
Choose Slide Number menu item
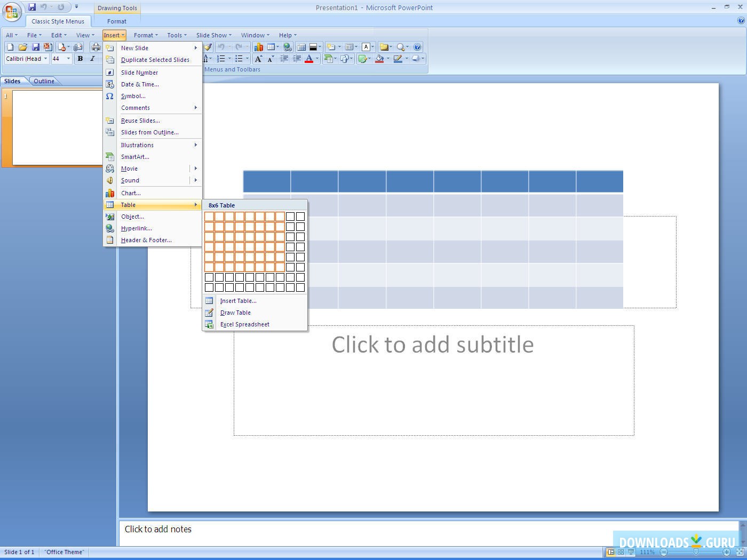[153, 73]
